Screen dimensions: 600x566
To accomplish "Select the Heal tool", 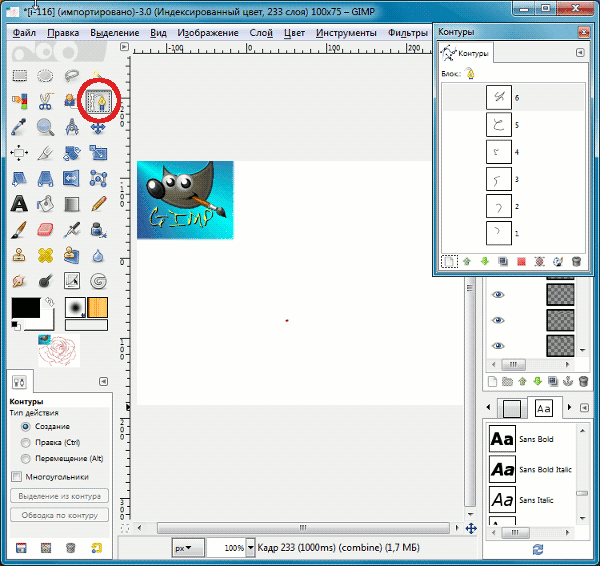I will tap(45, 256).
